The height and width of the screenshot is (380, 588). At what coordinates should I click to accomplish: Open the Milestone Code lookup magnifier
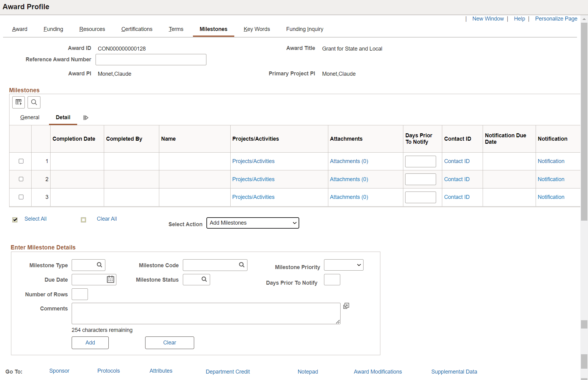tap(242, 265)
